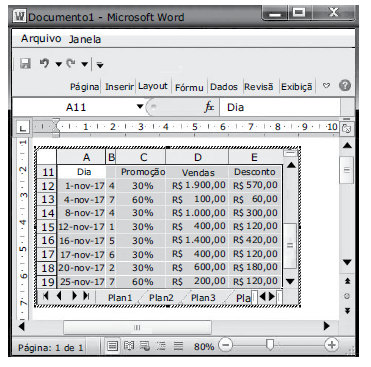Go to first sheet using navigation arrow
The image size is (371, 367).
[x=46, y=296]
